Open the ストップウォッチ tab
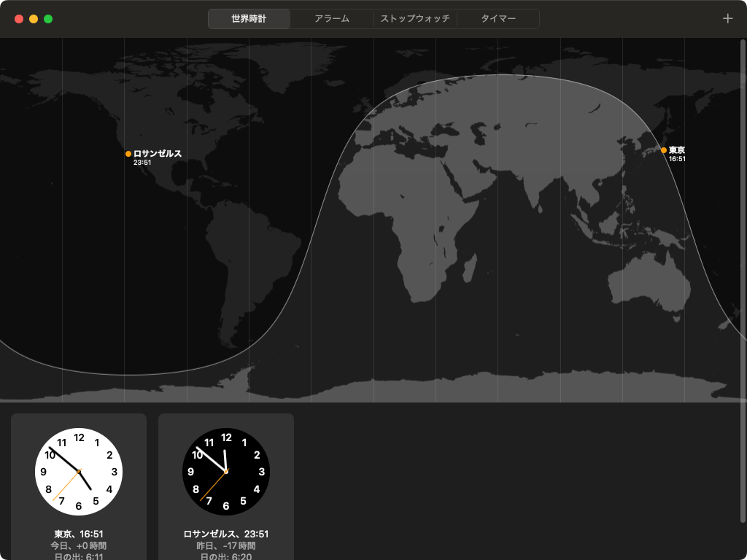Image resolution: width=747 pixels, height=560 pixels. click(x=415, y=19)
